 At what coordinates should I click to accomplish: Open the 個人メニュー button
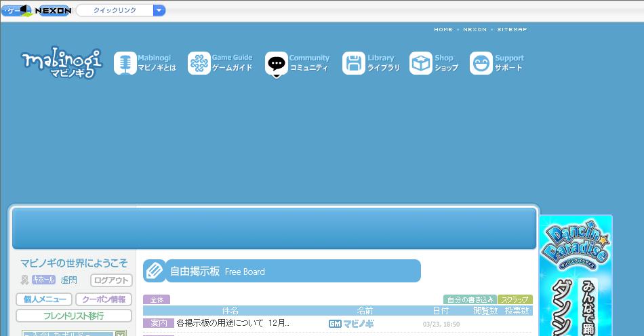click(x=44, y=299)
